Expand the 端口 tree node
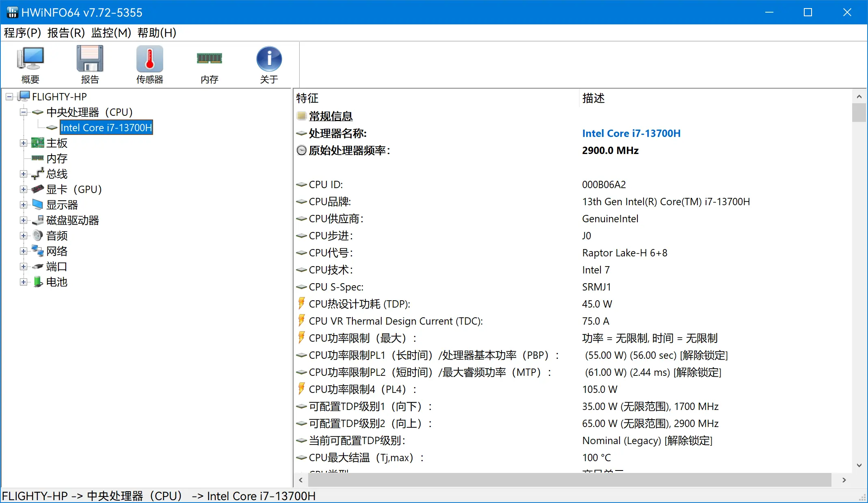This screenshot has height=503, width=868. (24, 267)
